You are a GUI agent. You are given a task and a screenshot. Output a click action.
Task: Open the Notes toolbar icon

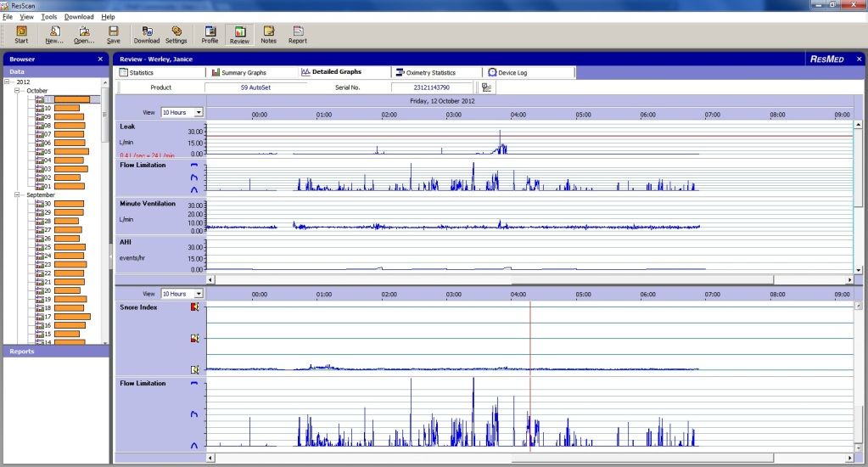pos(268,34)
